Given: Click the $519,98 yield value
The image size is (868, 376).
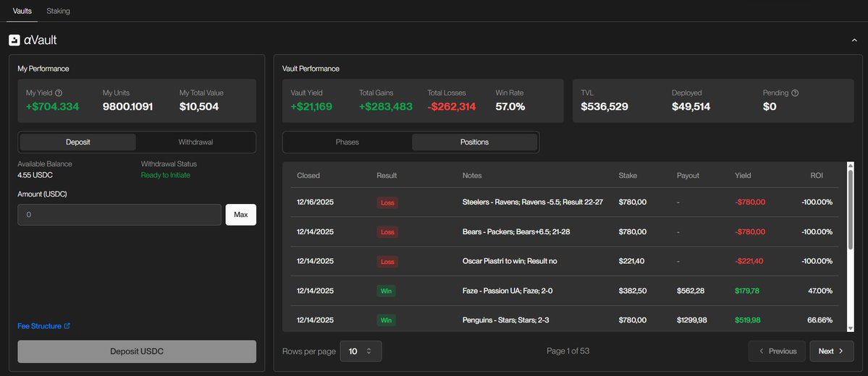Looking at the screenshot, I should point(747,320).
